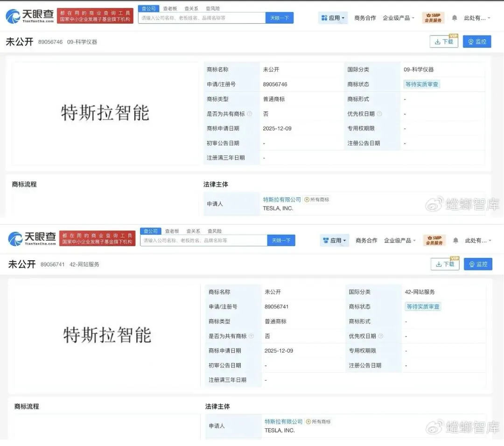
Task: Click the 天眼一下 search button on the 89056746 page
Action: pos(280,18)
